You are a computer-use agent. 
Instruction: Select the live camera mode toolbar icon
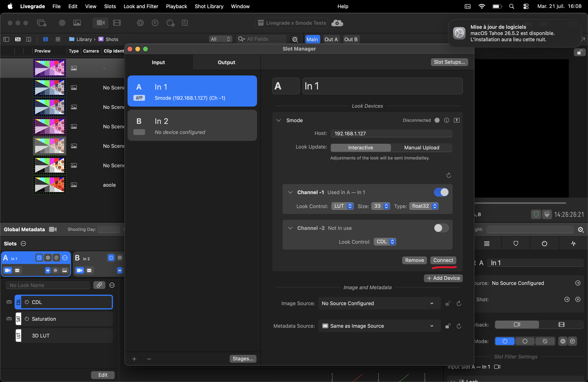point(101,23)
